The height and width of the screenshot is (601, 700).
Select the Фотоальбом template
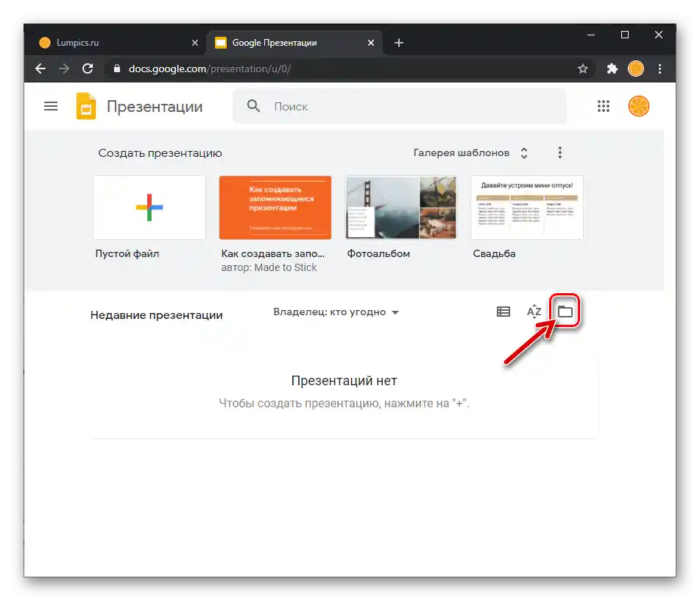pyautogui.click(x=400, y=207)
